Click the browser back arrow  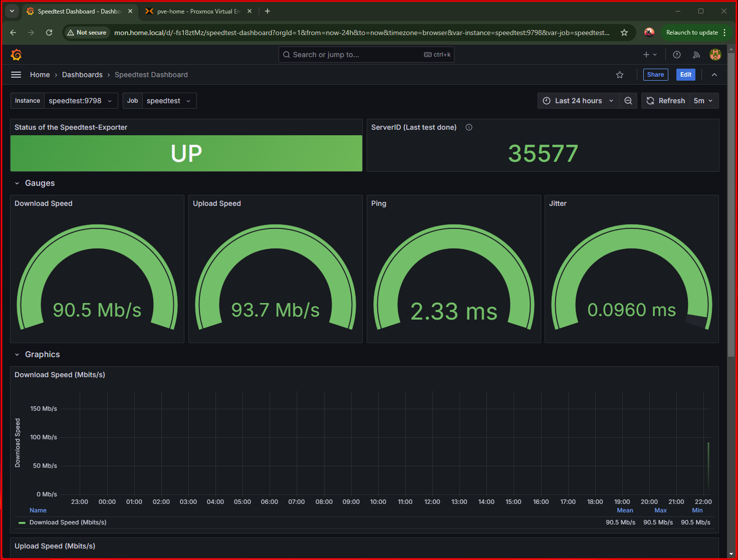(14, 33)
